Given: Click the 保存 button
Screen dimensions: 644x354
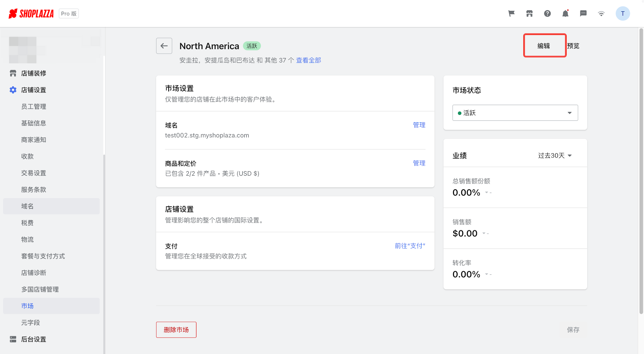Looking at the screenshot, I should point(573,330).
